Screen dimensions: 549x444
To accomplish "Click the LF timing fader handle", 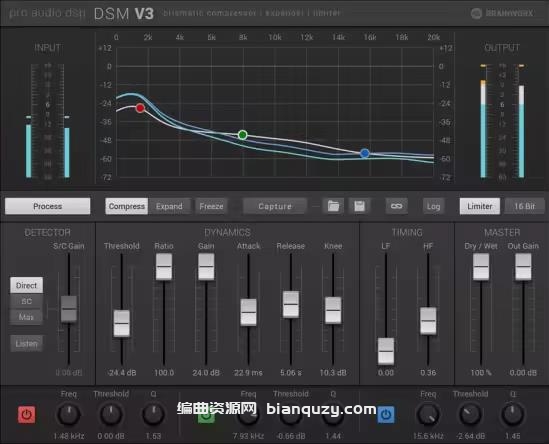I will pos(386,351).
